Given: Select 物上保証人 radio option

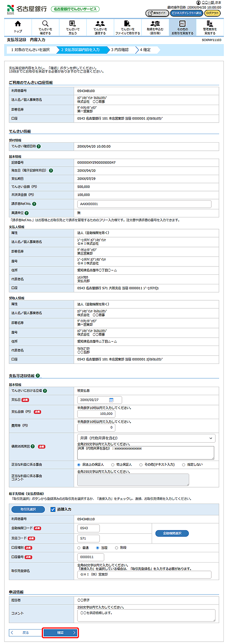Looking at the screenshot, I should point(113,465).
